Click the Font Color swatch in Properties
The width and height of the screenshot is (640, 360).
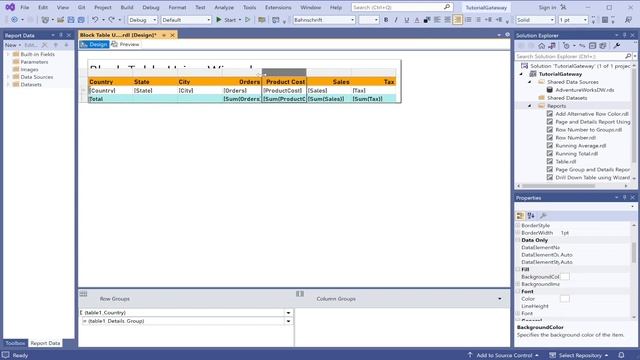pyautogui.click(x=565, y=299)
